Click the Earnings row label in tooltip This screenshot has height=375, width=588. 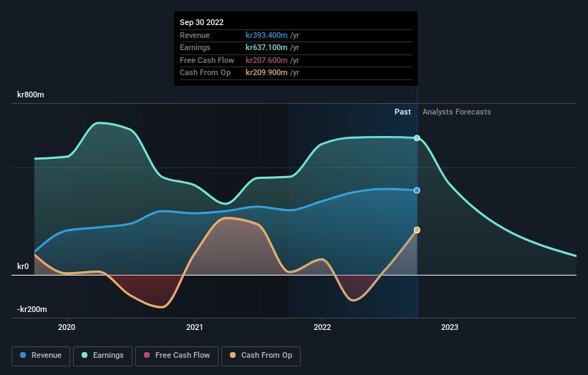click(x=195, y=47)
